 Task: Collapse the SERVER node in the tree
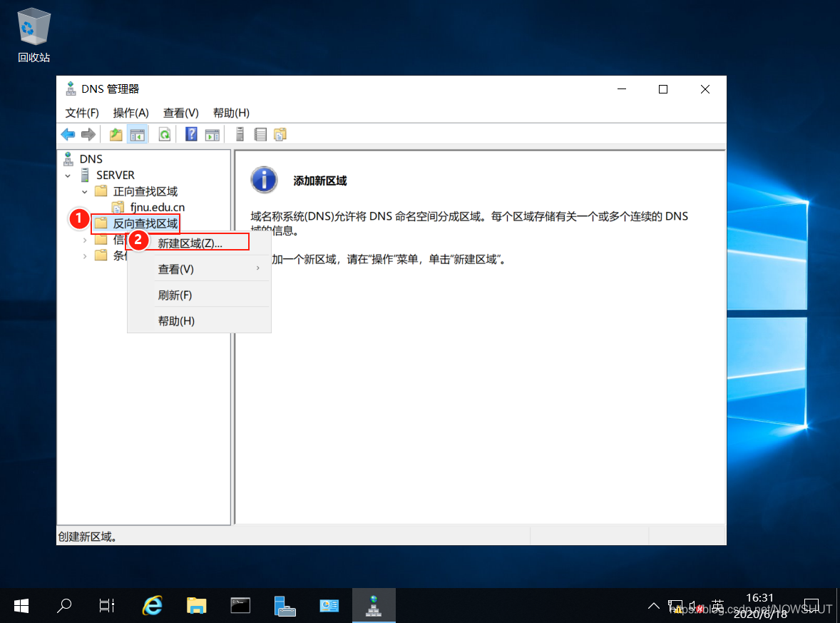click(68, 175)
